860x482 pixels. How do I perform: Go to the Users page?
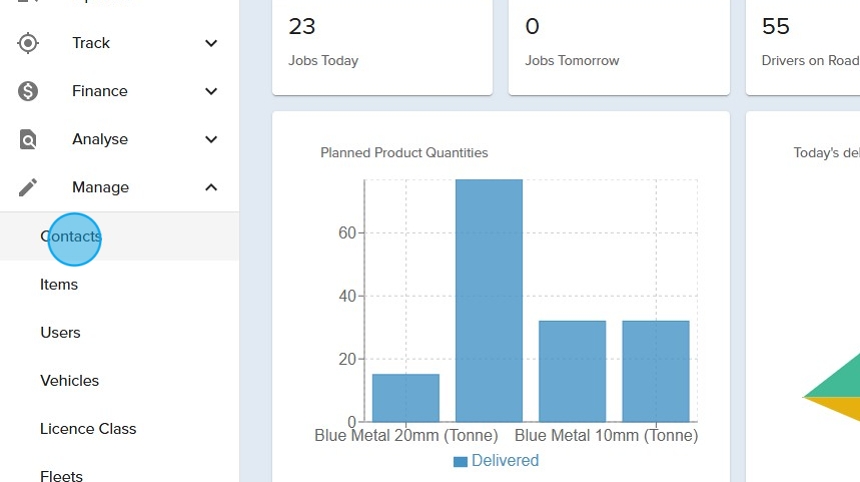click(60, 333)
